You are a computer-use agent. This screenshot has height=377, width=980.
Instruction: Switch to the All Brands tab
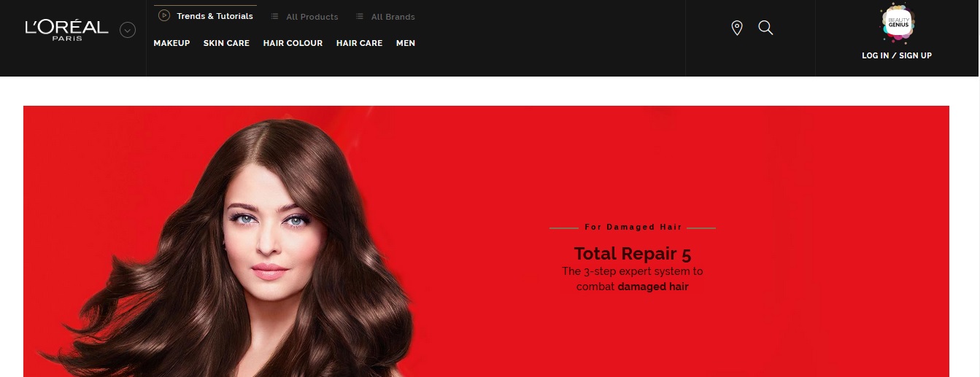(x=393, y=17)
